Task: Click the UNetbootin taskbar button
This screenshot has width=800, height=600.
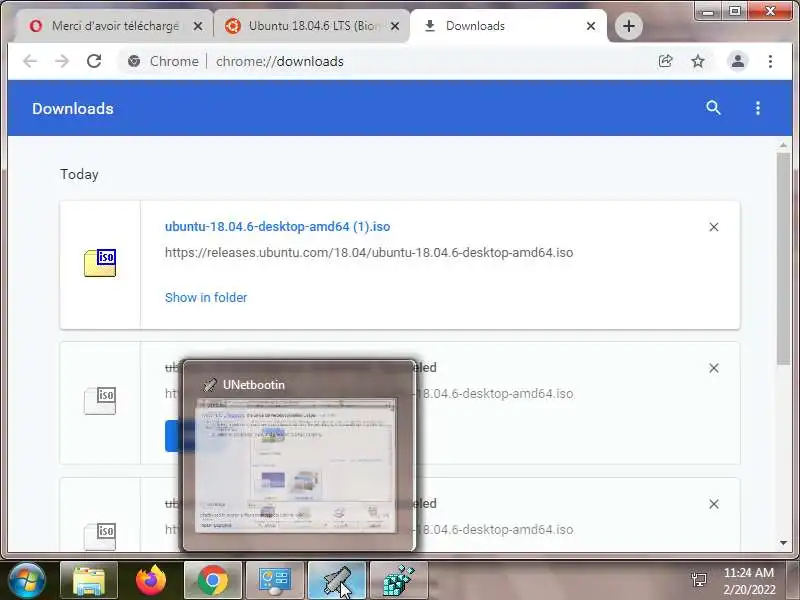Action: 337,580
